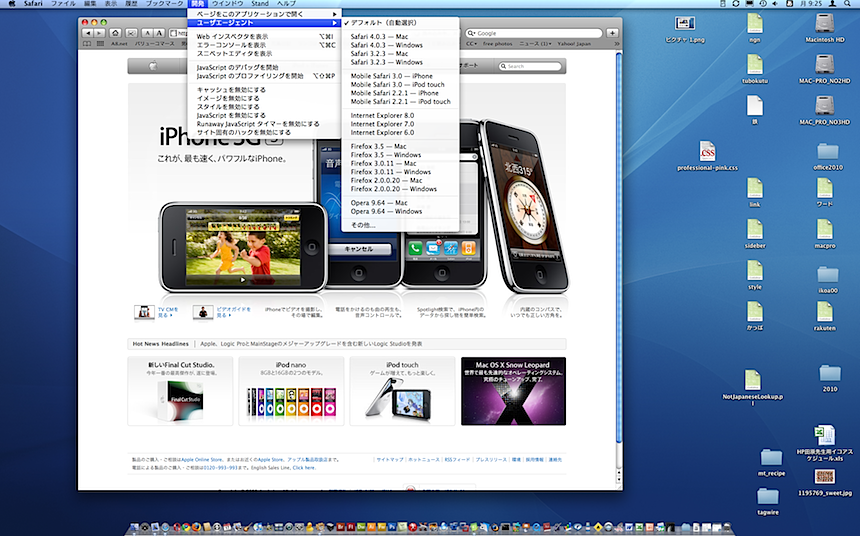
Task: Open the ブックマーク menu
Action: pyautogui.click(x=164, y=3)
